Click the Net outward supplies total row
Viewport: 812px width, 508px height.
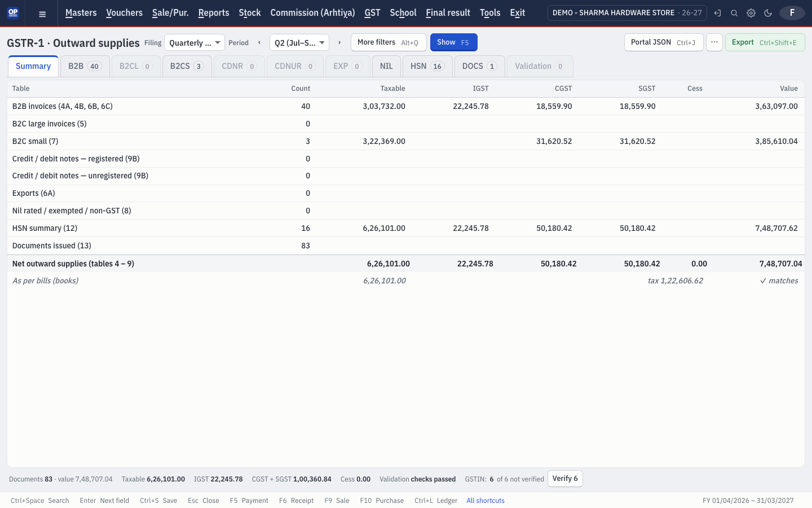(x=405, y=264)
